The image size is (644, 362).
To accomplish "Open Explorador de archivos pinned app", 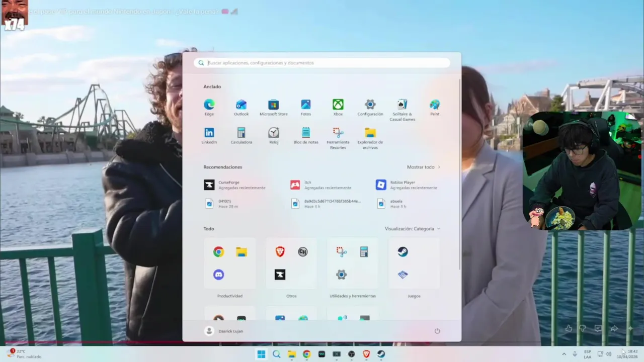I will (370, 138).
